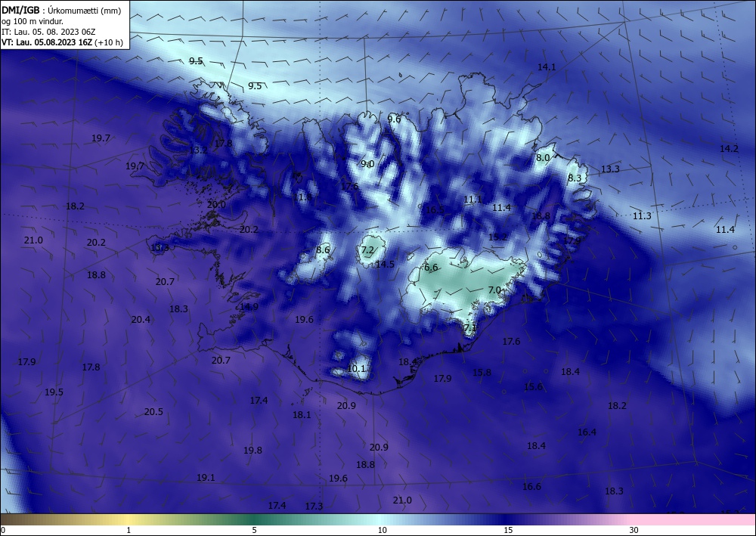Click the 20.5 value in the southwest ocean

click(153, 412)
